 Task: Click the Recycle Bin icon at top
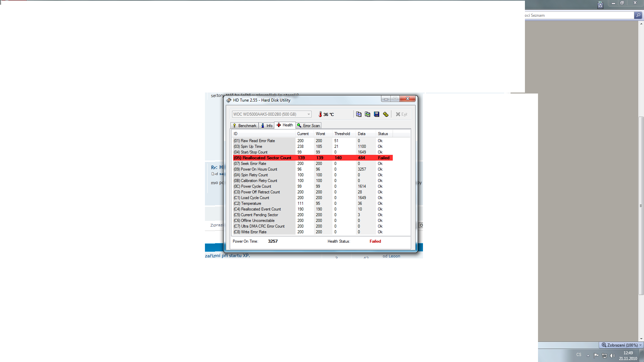600,5
